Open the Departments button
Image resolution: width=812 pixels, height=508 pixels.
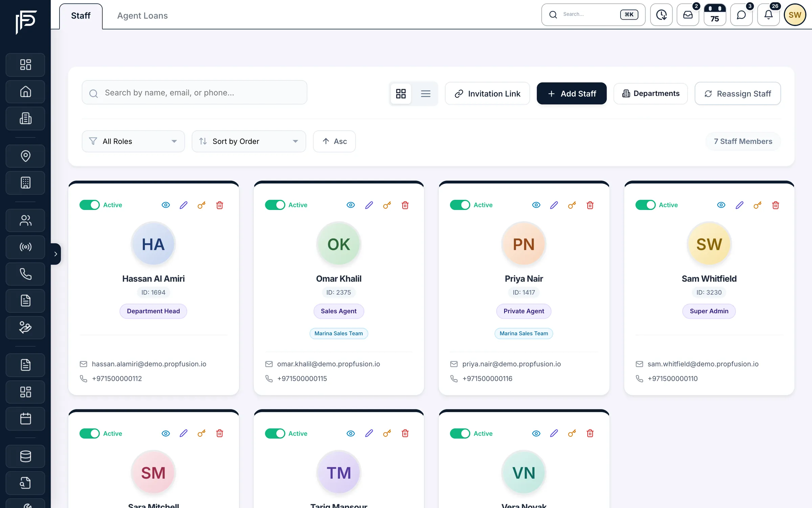[x=651, y=93]
